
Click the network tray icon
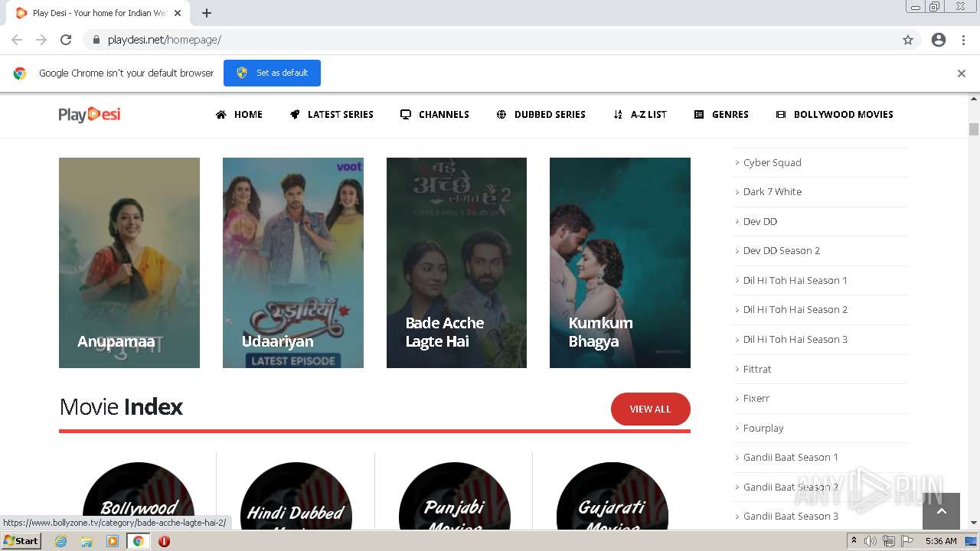(x=889, y=541)
